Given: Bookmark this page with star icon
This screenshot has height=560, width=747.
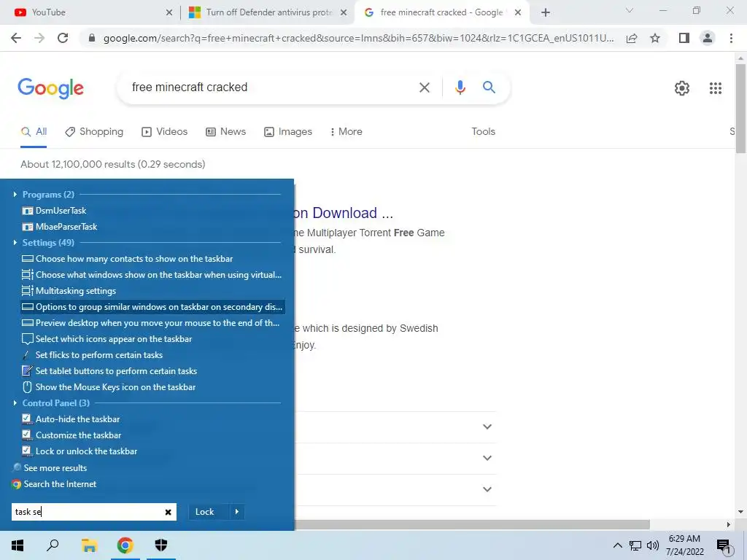Looking at the screenshot, I should point(655,38).
